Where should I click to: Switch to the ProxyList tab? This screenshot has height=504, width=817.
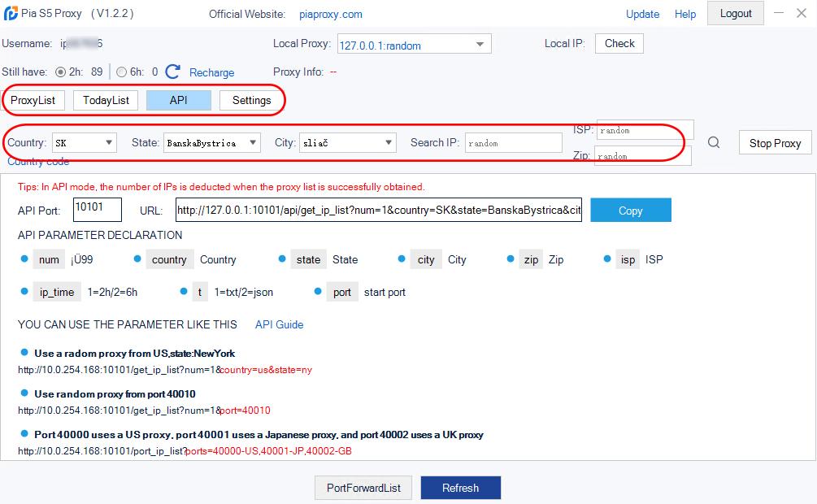pyautogui.click(x=33, y=100)
